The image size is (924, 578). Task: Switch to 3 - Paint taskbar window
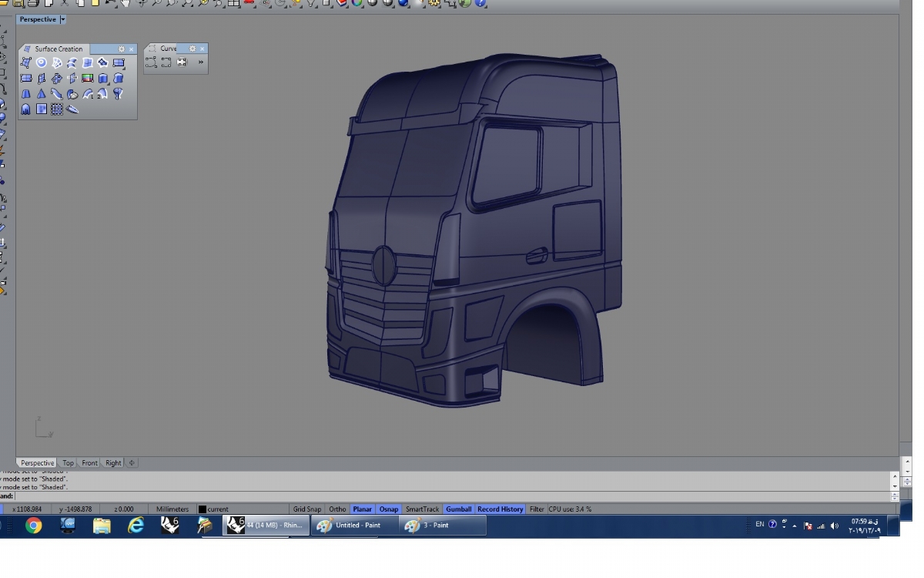tap(443, 526)
